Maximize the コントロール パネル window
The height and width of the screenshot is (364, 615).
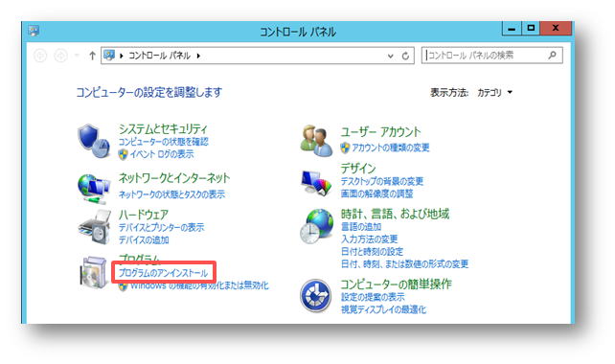tap(531, 29)
